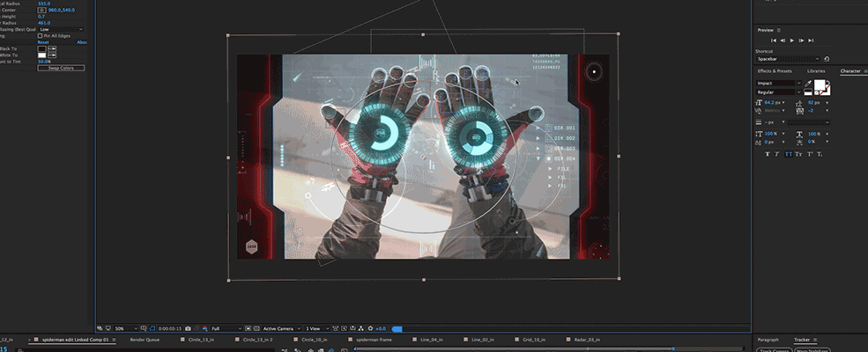Open the Render Queue tab

(x=145, y=340)
